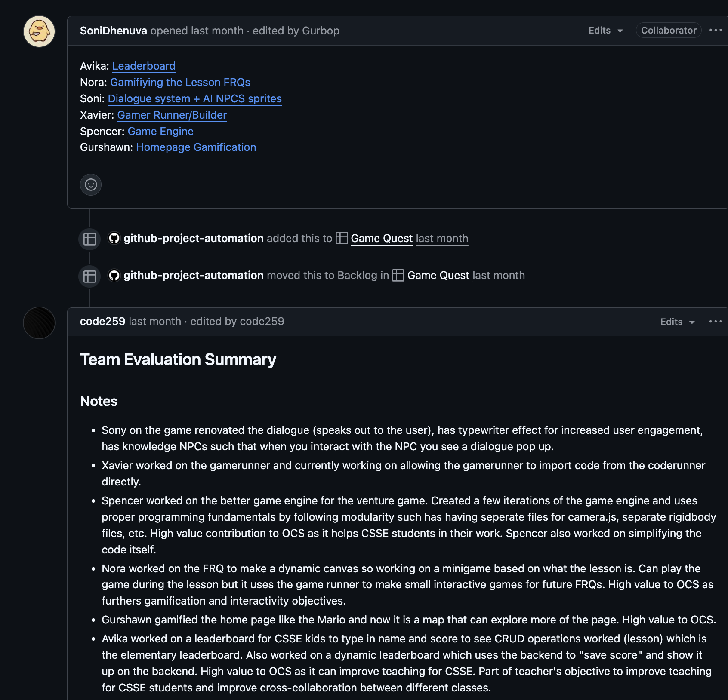Click SoniDhenuva's duck avatar

pos(39,31)
